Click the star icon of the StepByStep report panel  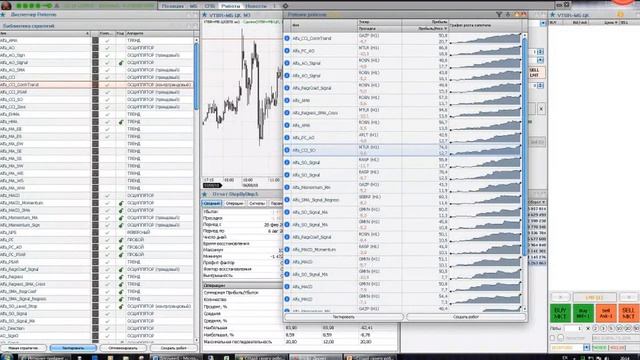(205, 194)
